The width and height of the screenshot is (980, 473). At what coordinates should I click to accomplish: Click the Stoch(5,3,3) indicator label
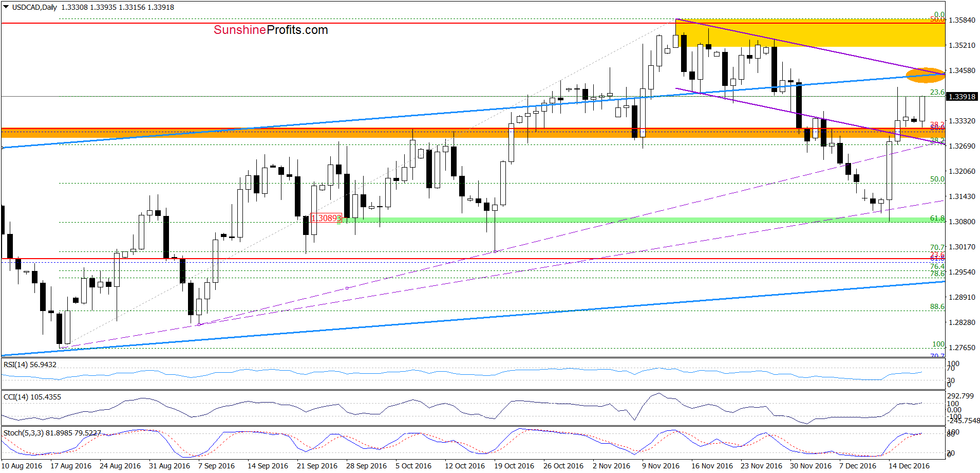(x=52, y=433)
